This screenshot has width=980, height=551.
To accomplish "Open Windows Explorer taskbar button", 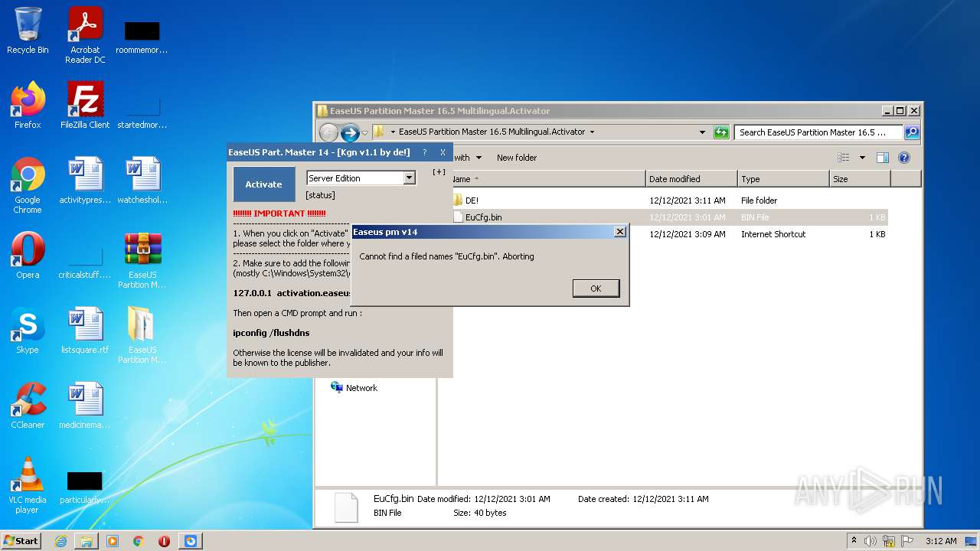I will click(x=87, y=541).
